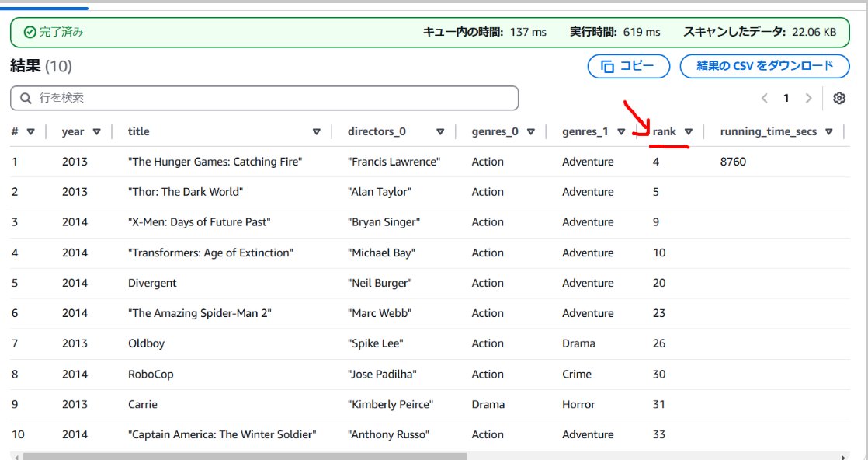Select the Carrie title cell

tap(143, 405)
